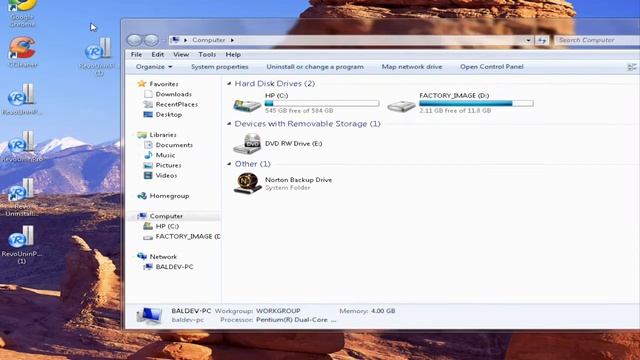The width and height of the screenshot is (640, 360).
Task: Open the Edit menu
Action: (158, 54)
